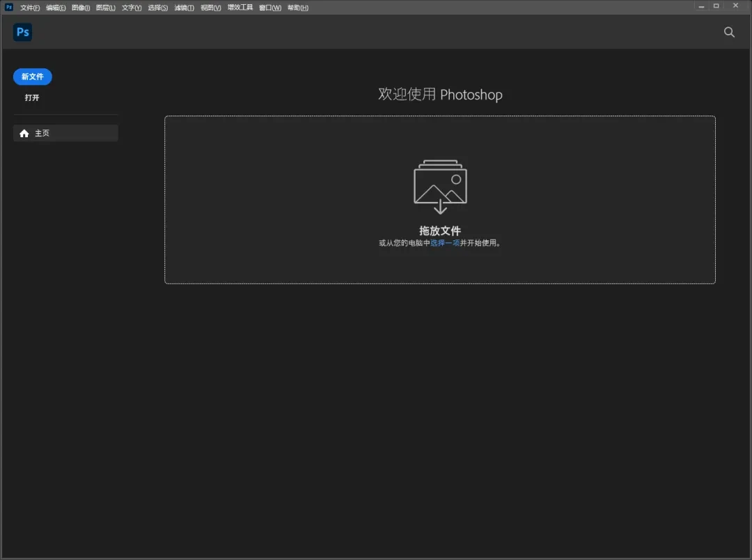Minimize the Photoshop window
Screen dimensions: 752x560
click(701, 6)
